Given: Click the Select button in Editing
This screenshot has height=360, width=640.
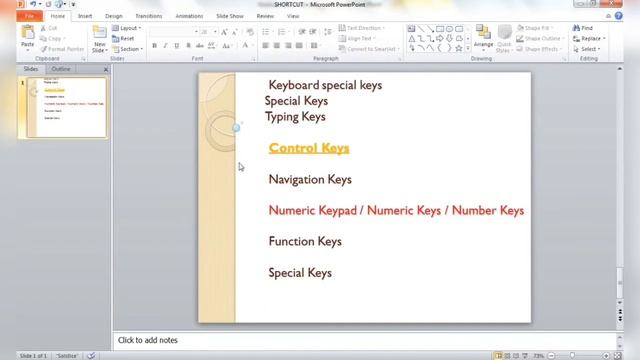Looking at the screenshot, I should pos(587,49).
